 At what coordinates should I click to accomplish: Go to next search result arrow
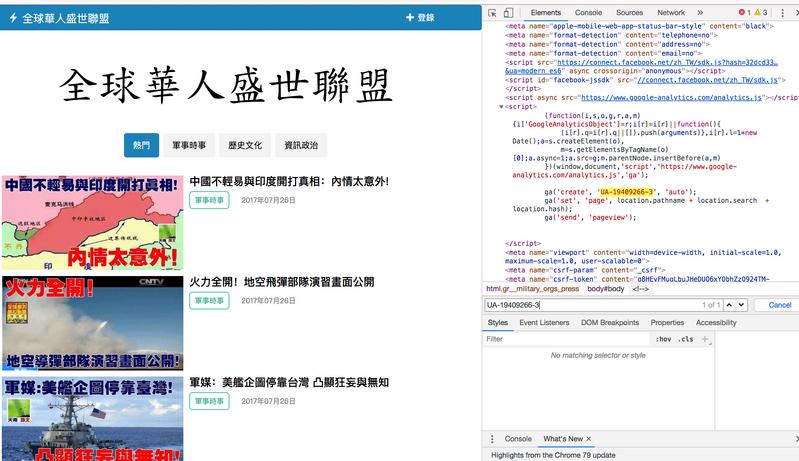pos(741,305)
